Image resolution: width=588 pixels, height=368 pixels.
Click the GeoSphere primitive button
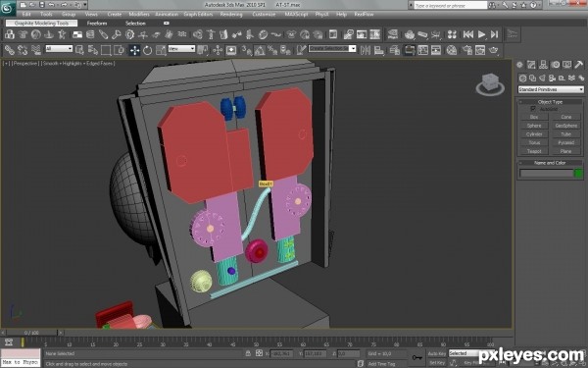[565, 126]
